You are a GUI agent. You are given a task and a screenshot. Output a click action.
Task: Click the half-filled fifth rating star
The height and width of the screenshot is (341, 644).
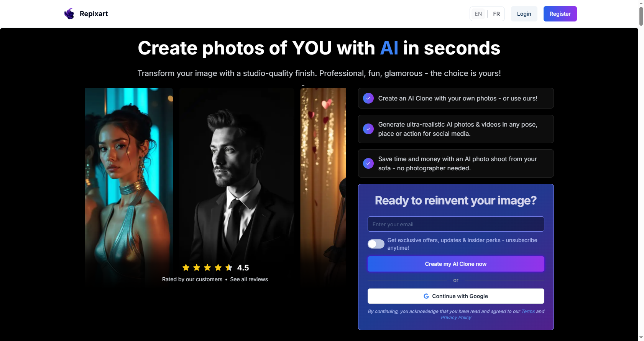click(229, 267)
